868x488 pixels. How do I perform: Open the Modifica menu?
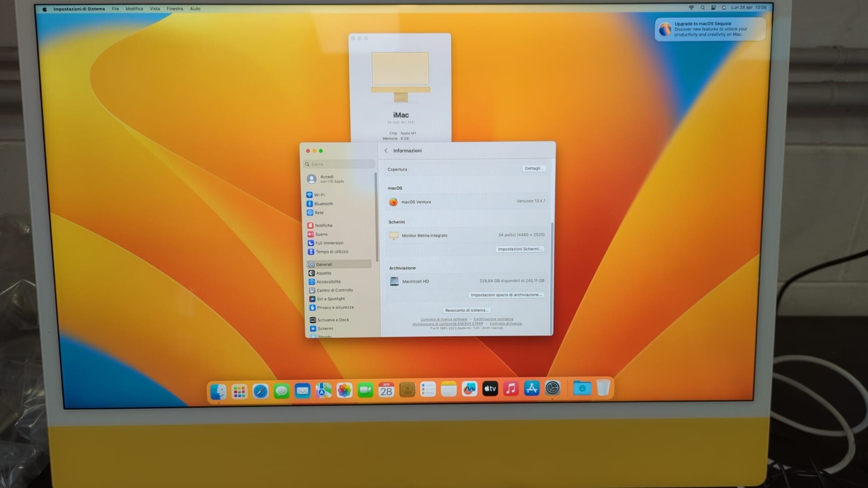(135, 9)
